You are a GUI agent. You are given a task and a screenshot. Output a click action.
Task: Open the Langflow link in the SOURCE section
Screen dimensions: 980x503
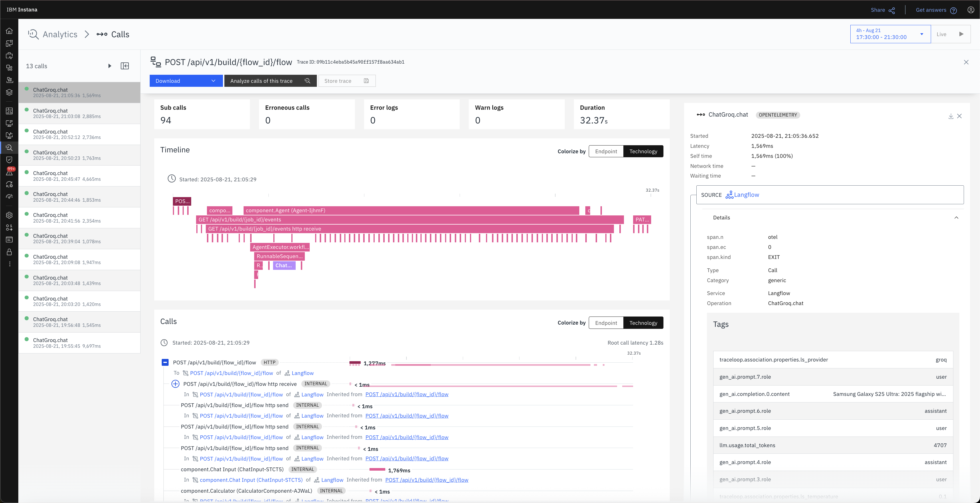(x=746, y=194)
